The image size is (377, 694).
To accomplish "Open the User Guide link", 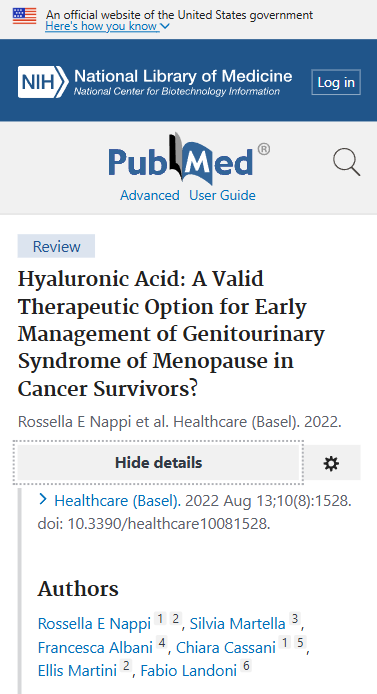I will (223, 195).
